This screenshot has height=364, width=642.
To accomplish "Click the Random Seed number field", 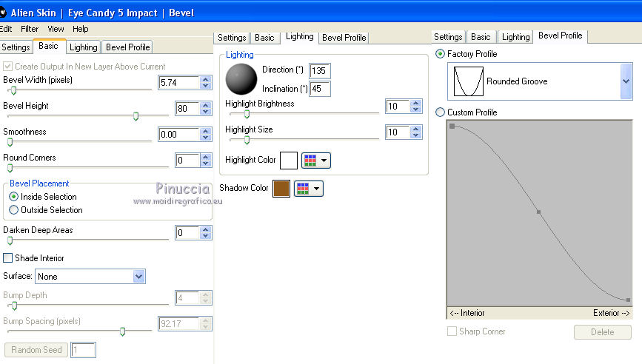I will tap(83, 350).
